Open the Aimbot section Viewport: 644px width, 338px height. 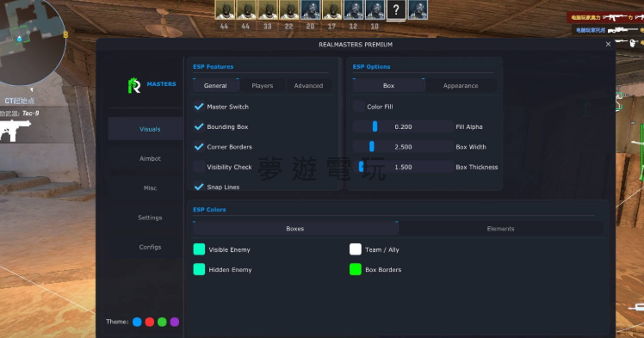tap(146, 158)
